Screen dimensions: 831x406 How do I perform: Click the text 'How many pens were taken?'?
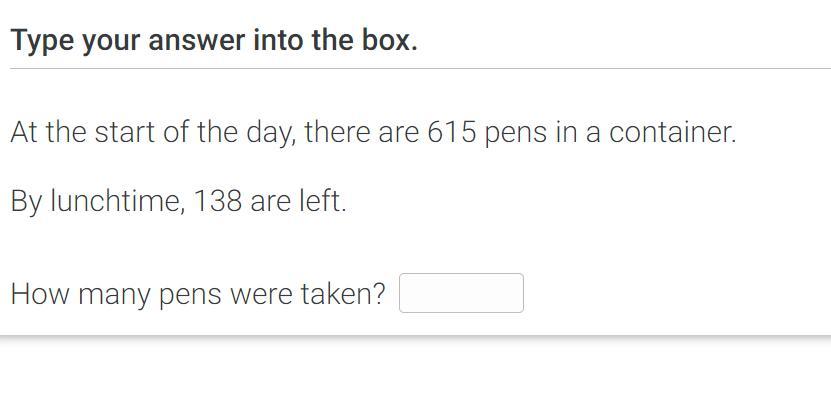pos(198,295)
